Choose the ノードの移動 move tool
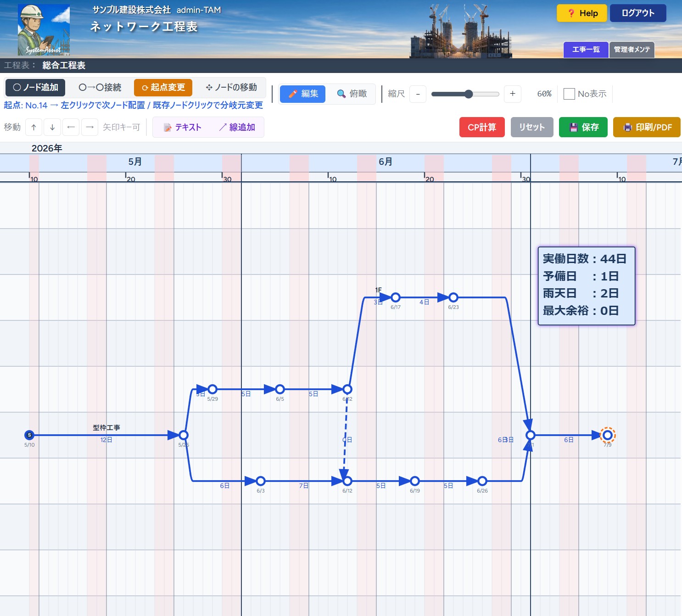This screenshot has height=616, width=682. tap(231, 87)
